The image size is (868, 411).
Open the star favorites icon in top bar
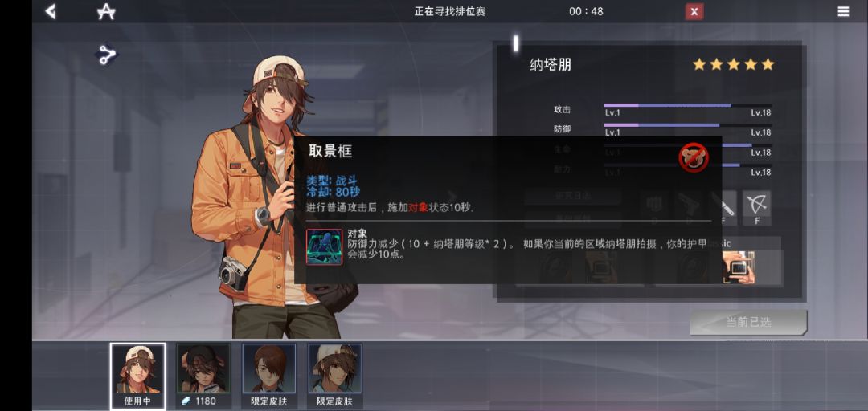(106, 11)
